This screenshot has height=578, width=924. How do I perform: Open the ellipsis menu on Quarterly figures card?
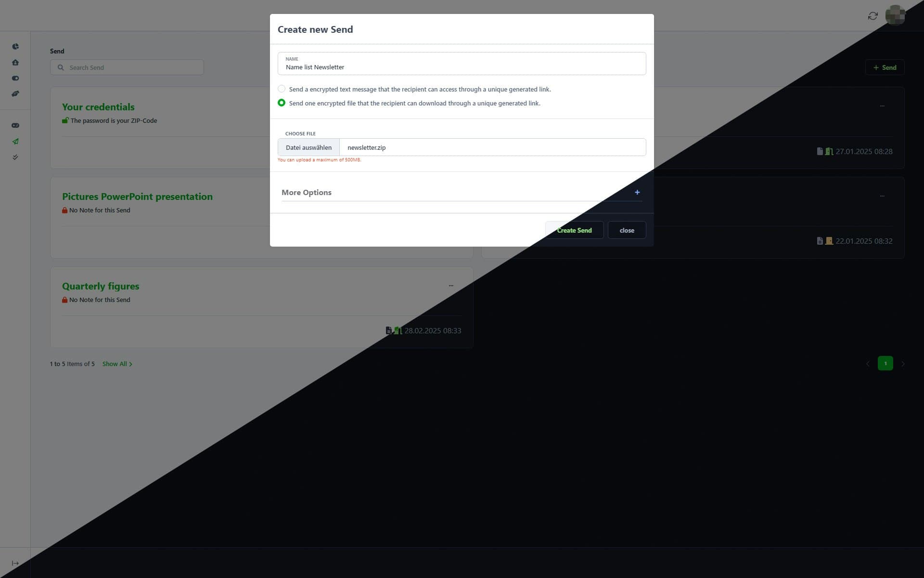click(451, 285)
